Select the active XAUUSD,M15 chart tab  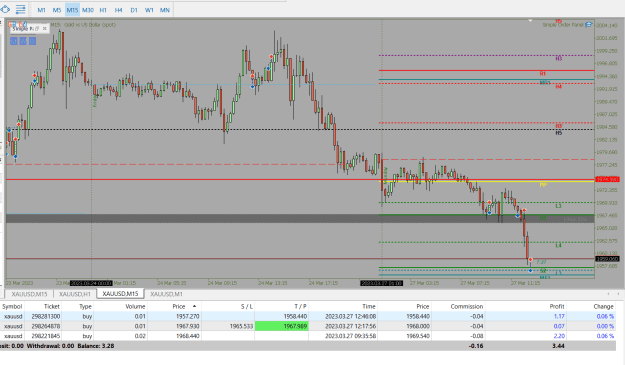(x=120, y=294)
